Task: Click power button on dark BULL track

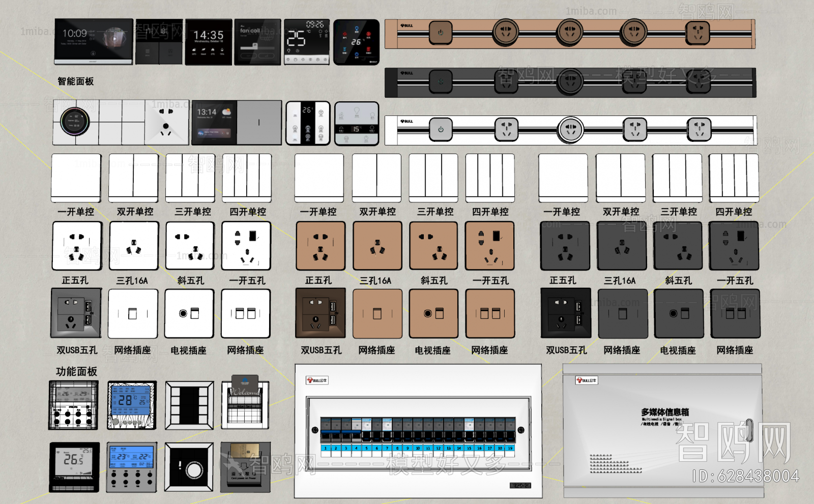Action: click(x=441, y=82)
